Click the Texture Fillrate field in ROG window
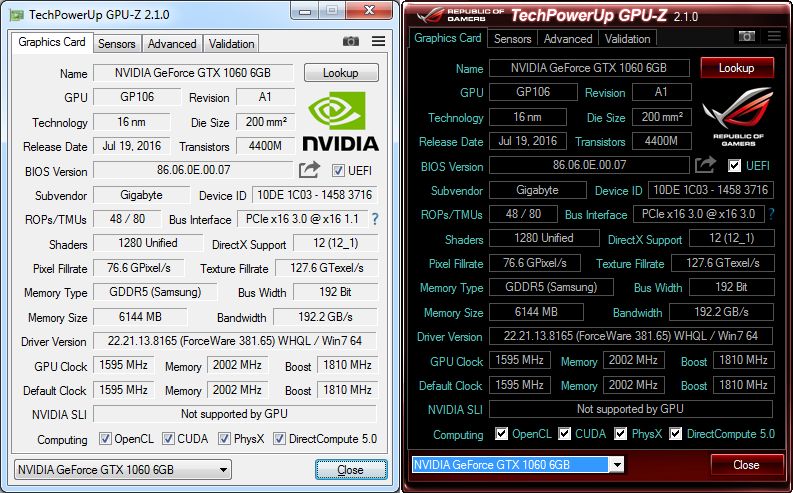 click(723, 263)
